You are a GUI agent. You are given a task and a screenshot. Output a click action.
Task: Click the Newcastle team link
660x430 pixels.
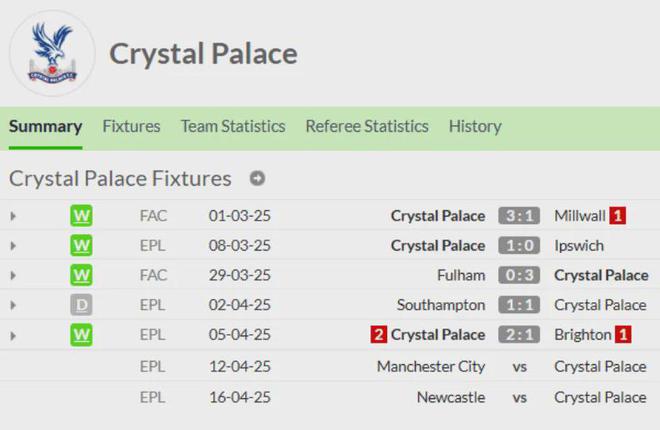point(451,397)
